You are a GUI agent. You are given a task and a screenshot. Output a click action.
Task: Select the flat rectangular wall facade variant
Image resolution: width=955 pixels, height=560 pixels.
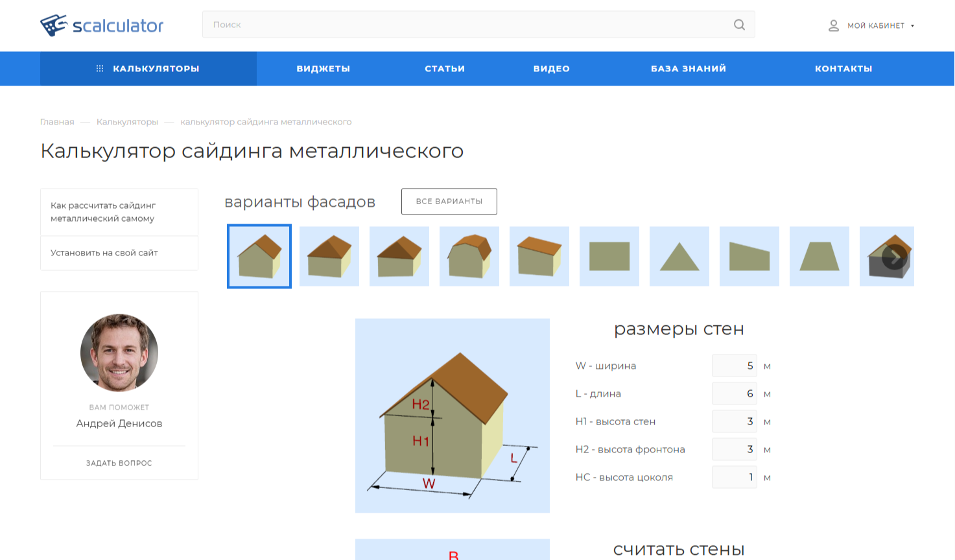[x=609, y=256]
